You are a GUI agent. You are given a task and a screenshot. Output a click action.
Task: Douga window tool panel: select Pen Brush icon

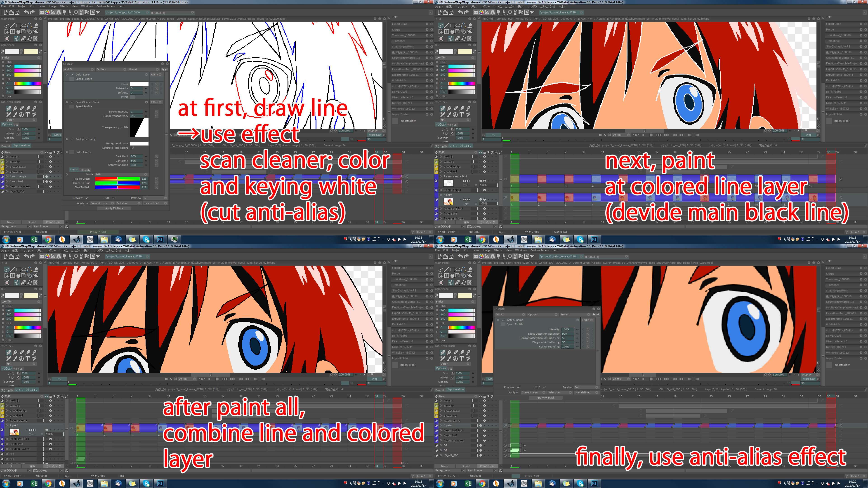coord(9,108)
